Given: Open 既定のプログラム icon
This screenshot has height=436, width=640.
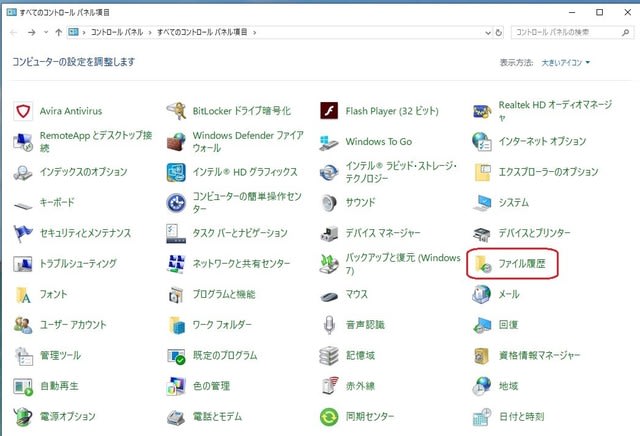Looking at the screenshot, I should click(176, 356).
